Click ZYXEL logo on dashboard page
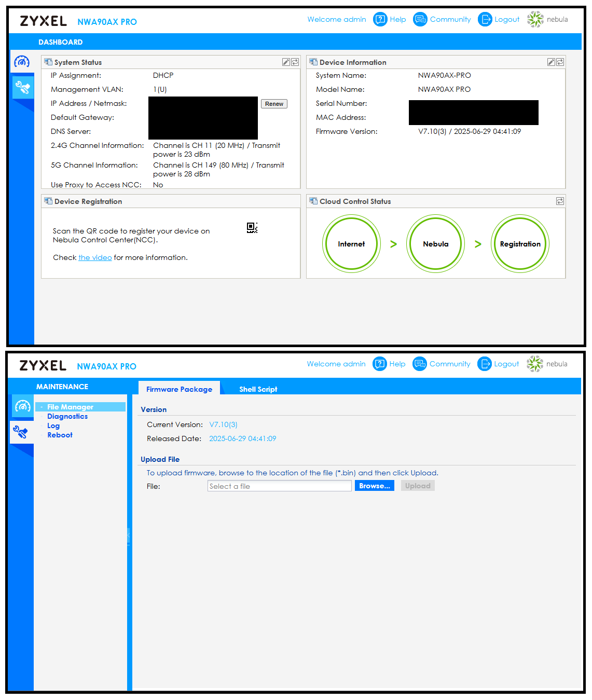This screenshot has width=592, height=700. (44, 21)
